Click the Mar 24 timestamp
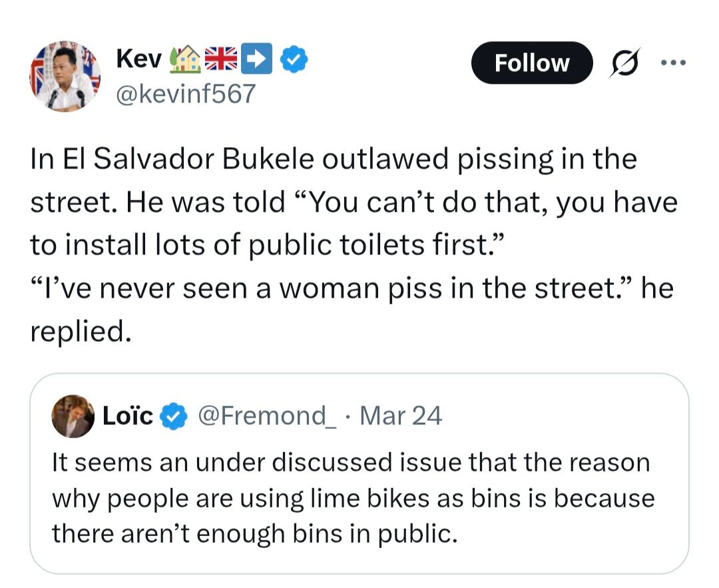Image resolution: width=719 pixels, height=588 pixels. pos(400,416)
